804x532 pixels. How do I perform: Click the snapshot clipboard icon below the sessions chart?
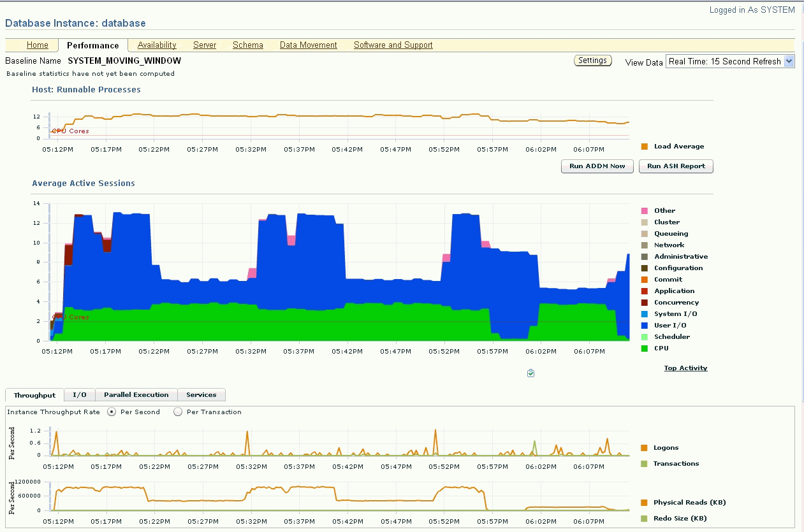click(530, 373)
